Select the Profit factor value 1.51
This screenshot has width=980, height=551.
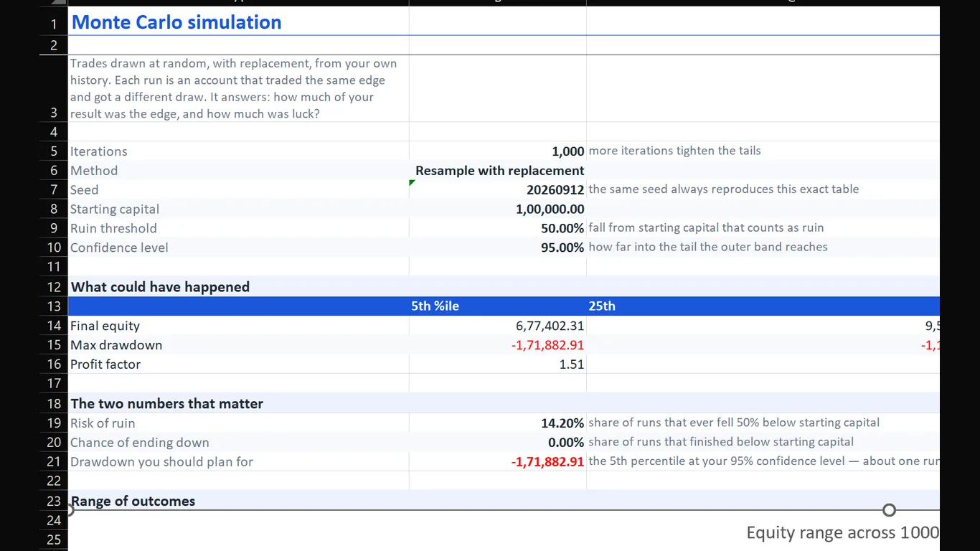(x=497, y=364)
